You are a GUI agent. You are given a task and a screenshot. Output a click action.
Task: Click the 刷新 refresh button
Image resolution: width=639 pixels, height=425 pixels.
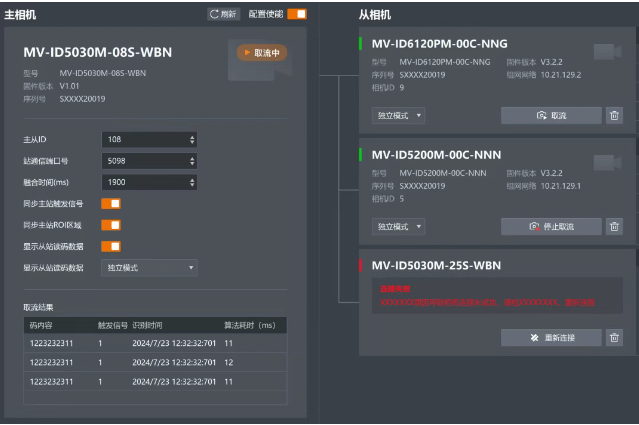[x=223, y=14]
